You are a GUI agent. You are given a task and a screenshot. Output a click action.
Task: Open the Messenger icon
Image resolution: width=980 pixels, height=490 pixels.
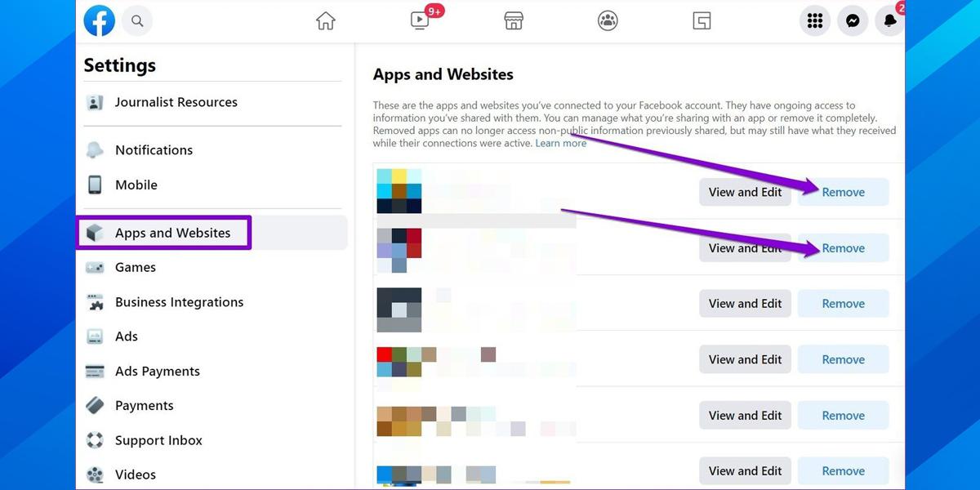853,21
